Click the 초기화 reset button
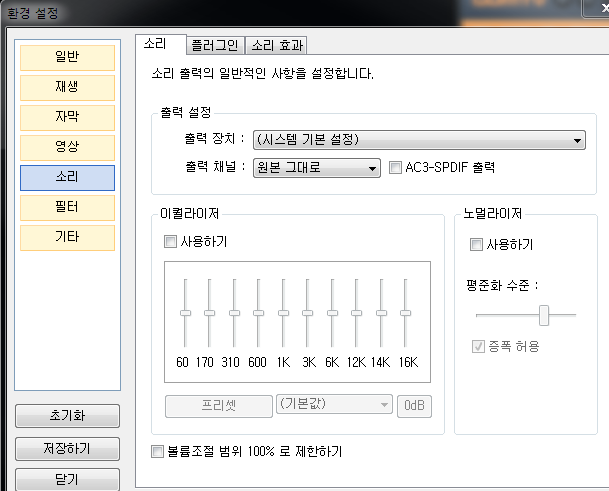The width and height of the screenshot is (609, 491). [x=67, y=416]
